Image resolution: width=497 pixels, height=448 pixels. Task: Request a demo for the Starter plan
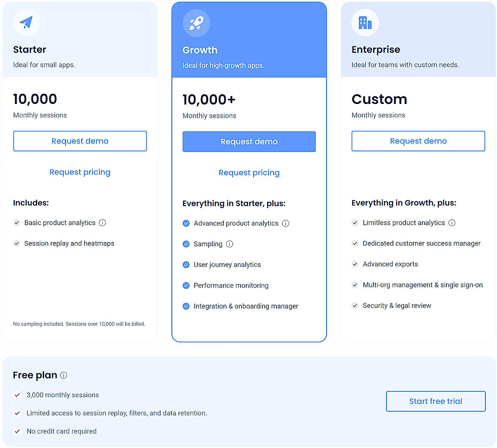79,141
